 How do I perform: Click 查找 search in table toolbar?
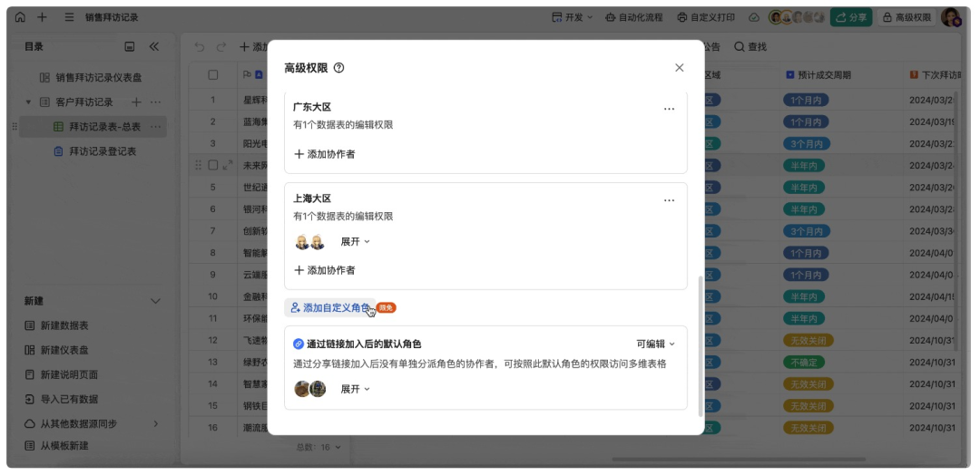(750, 47)
